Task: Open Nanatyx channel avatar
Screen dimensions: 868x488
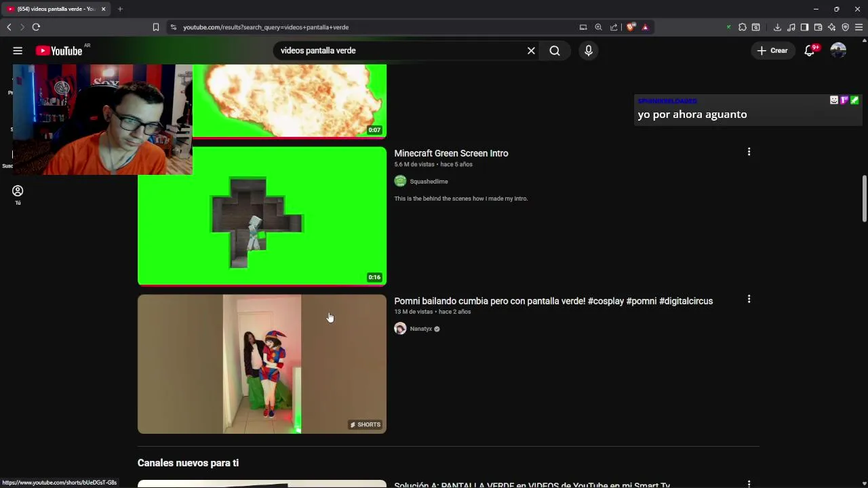Action: 400,329
